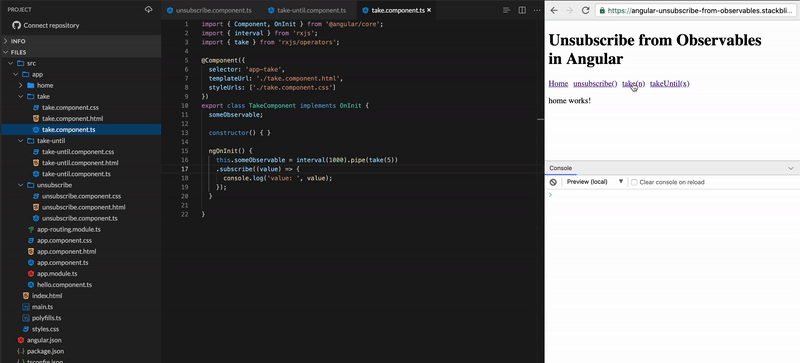This screenshot has height=363, width=800.
Task: Click the main.ts file icon
Action: click(26, 307)
